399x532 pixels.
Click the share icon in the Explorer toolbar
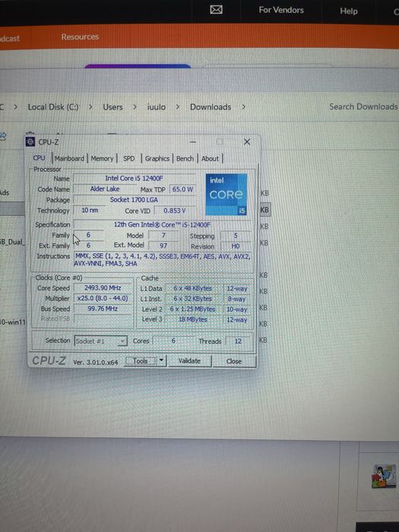[x=3, y=137]
